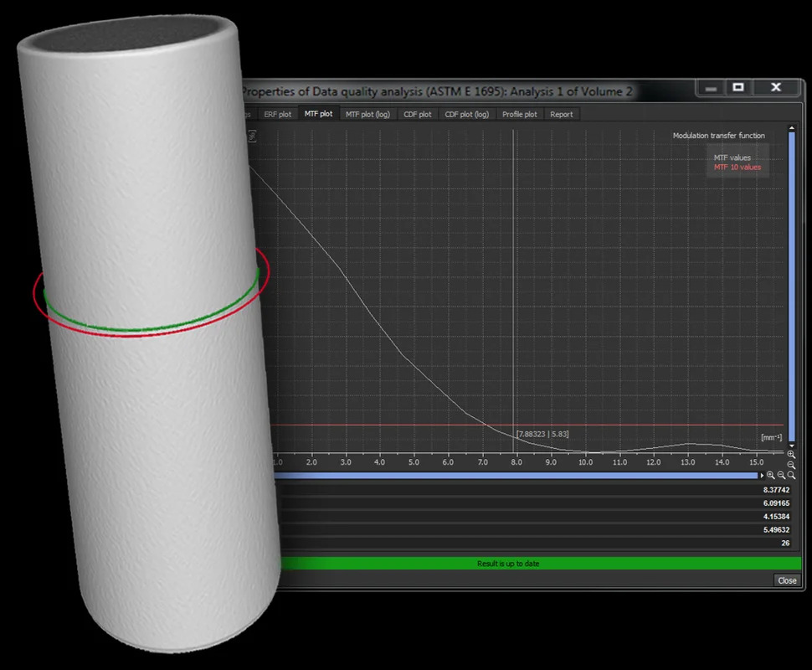Close the dialog with the title bar X
Screen dimensions: 812x670
click(776, 88)
